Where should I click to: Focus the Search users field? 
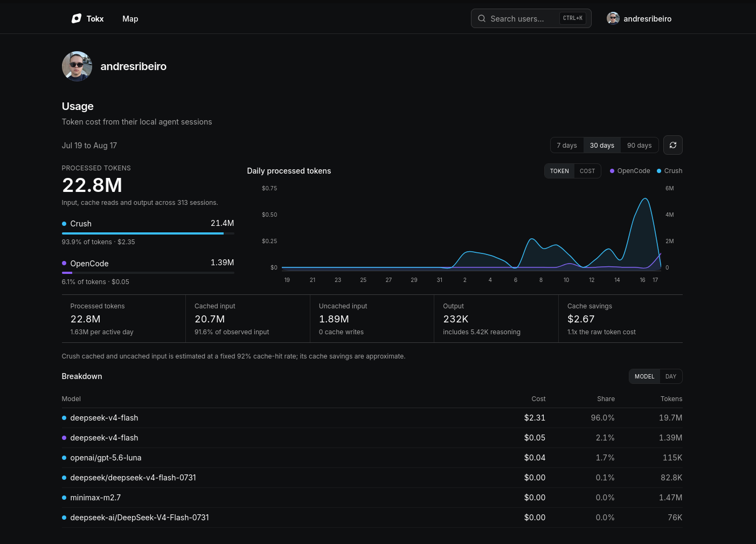tap(531, 18)
